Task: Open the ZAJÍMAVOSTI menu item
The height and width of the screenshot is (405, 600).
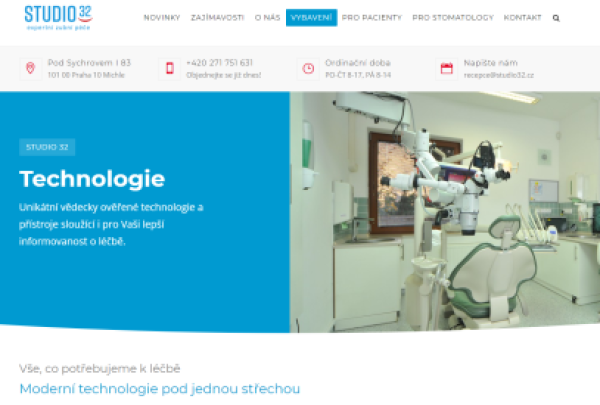Action: point(217,18)
